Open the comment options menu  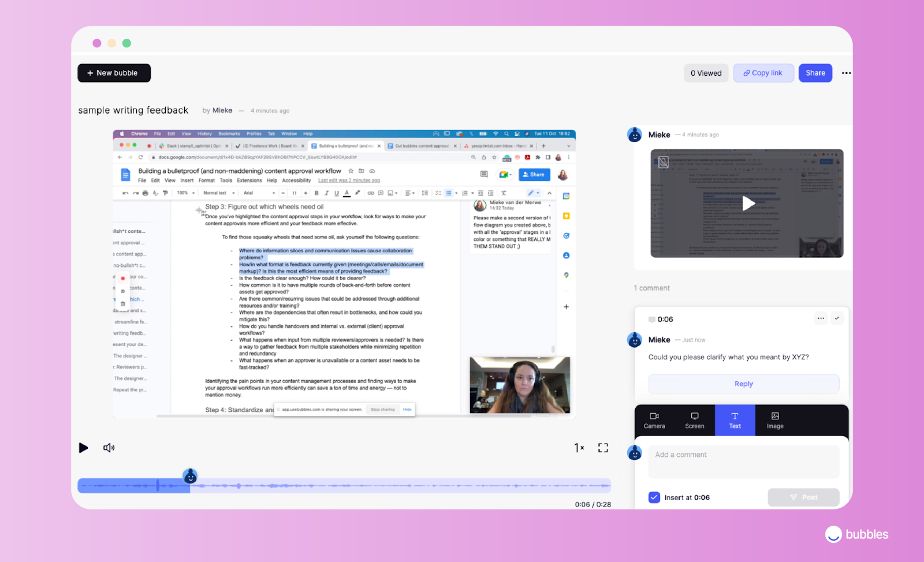821,318
